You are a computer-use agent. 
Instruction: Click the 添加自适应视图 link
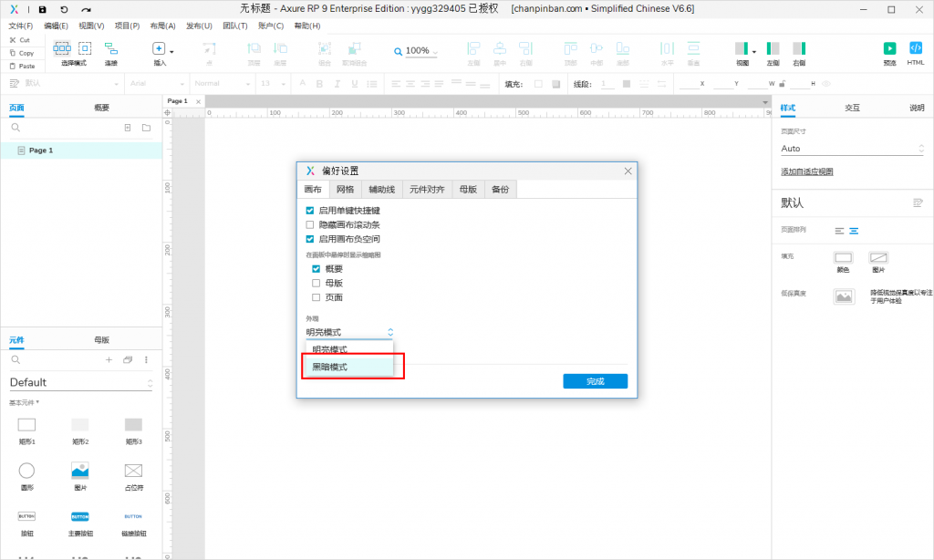point(806,171)
